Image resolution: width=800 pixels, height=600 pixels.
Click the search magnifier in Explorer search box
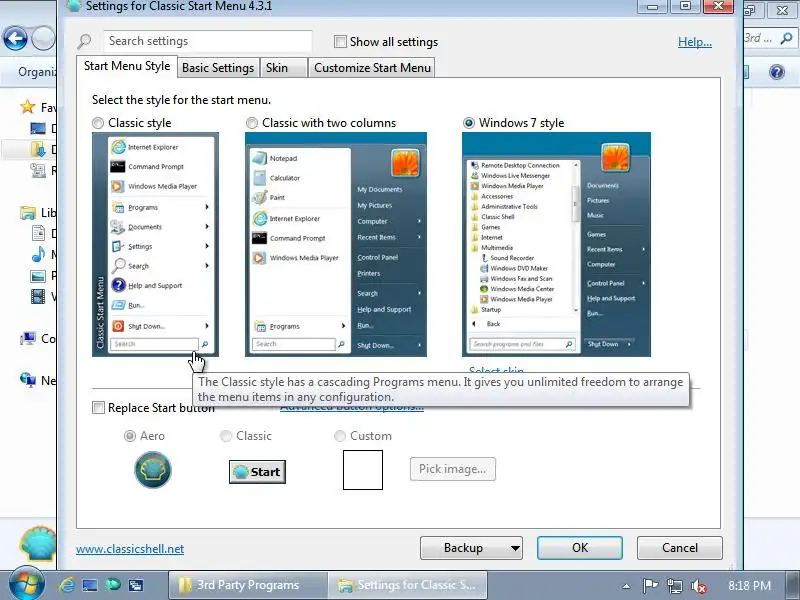(786, 38)
